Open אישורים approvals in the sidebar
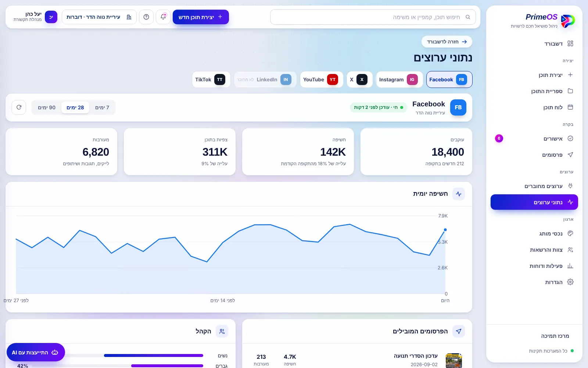Image resolution: width=588 pixels, height=368 pixels. (x=534, y=138)
